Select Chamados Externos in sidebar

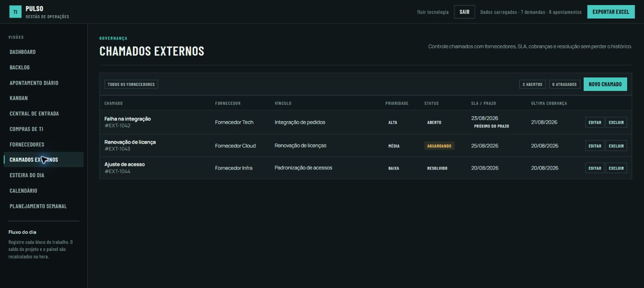[44, 160]
